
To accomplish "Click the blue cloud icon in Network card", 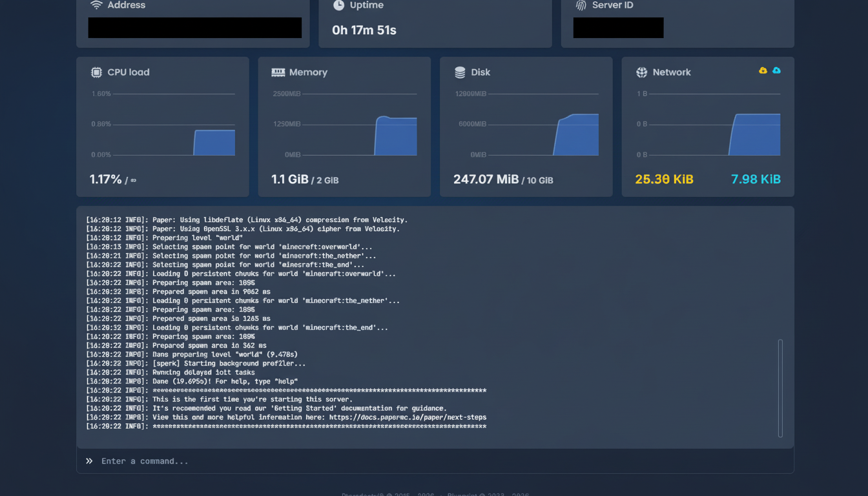I will point(776,70).
